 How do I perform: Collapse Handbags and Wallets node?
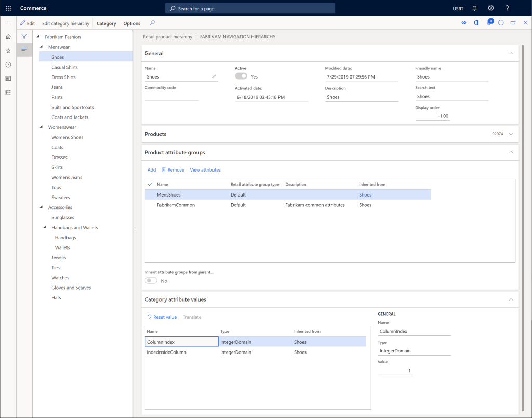click(x=45, y=227)
